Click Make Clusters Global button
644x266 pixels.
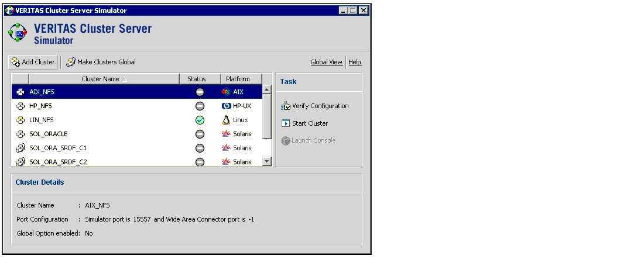tap(101, 62)
